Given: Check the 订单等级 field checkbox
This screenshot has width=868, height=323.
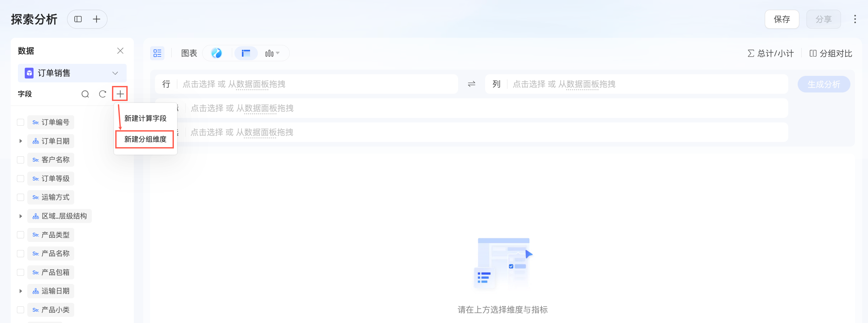Looking at the screenshot, I should 21,178.
